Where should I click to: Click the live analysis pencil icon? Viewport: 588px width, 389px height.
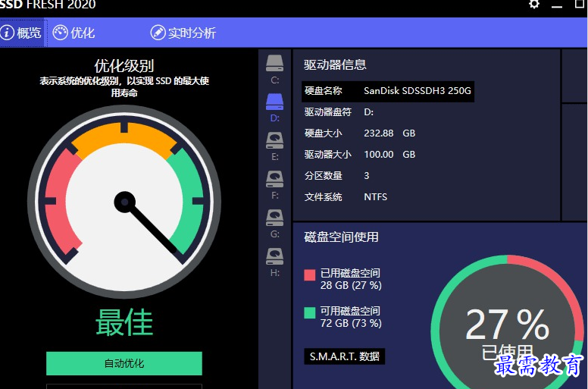point(158,33)
